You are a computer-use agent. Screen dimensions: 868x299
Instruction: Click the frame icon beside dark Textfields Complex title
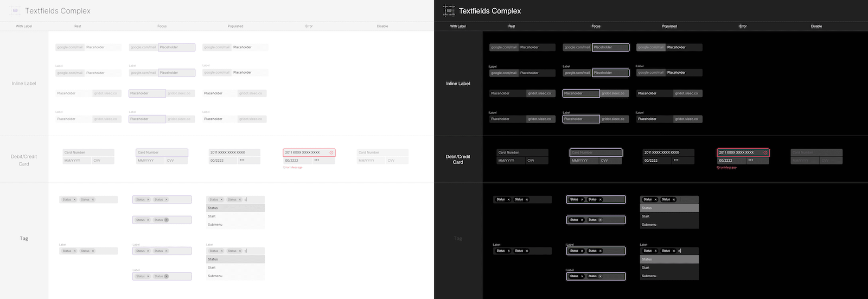click(449, 10)
